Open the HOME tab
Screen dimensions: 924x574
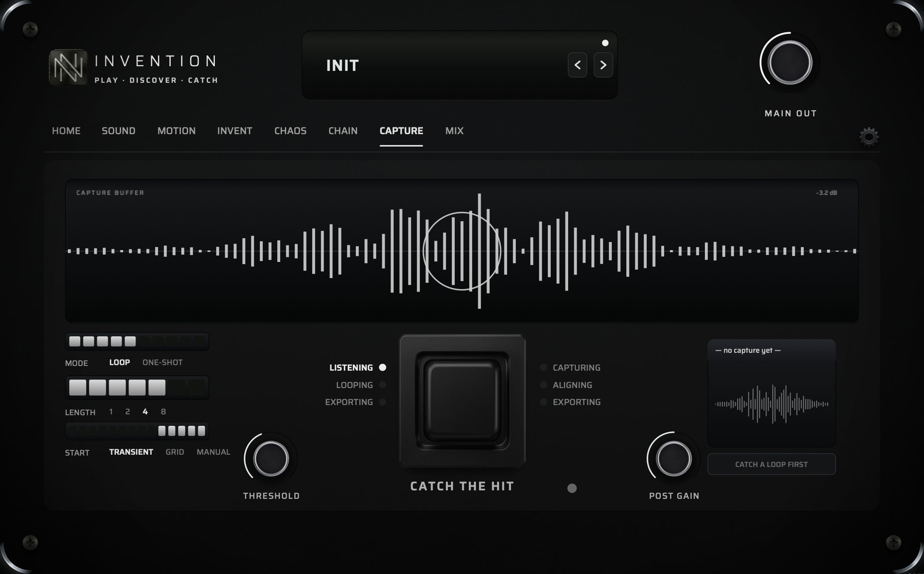[x=66, y=131]
